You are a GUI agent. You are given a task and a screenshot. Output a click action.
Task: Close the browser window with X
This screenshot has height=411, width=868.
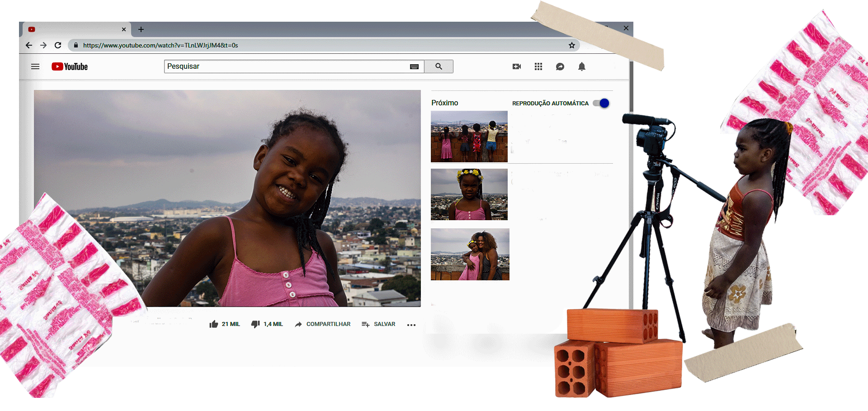(x=626, y=28)
